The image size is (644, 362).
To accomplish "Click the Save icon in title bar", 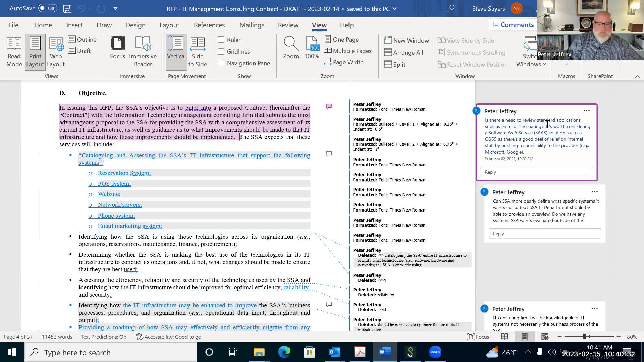I will tap(67, 9).
